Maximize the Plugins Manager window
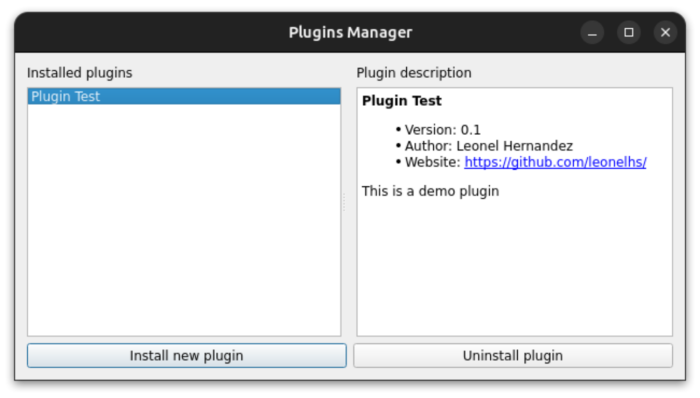This screenshot has width=700, height=398. click(x=629, y=33)
